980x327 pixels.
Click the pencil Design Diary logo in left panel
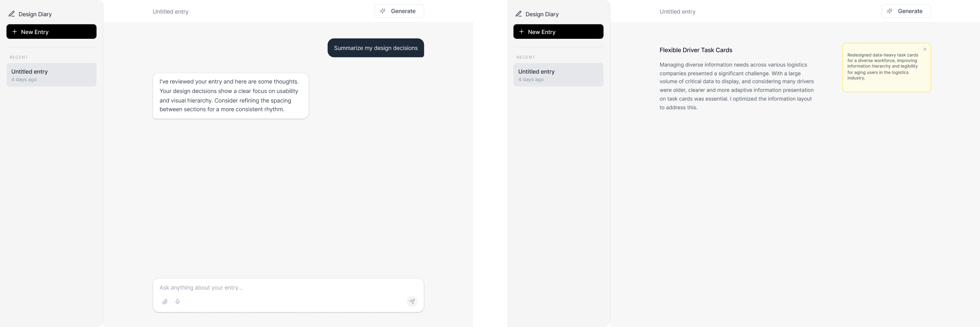[x=12, y=14]
